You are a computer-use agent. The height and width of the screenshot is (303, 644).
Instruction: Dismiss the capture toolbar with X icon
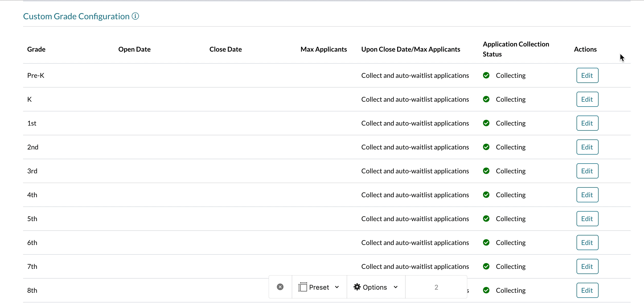point(280,287)
